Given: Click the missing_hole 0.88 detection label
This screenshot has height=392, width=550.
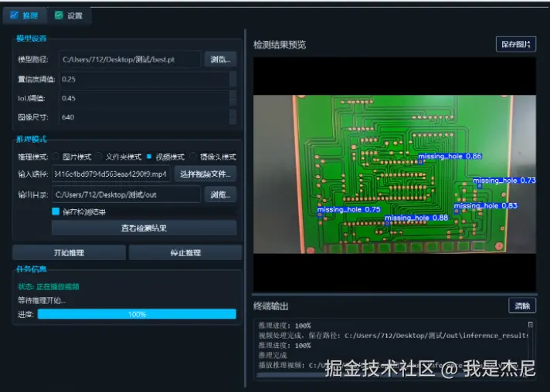Looking at the screenshot, I should [416, 218].
